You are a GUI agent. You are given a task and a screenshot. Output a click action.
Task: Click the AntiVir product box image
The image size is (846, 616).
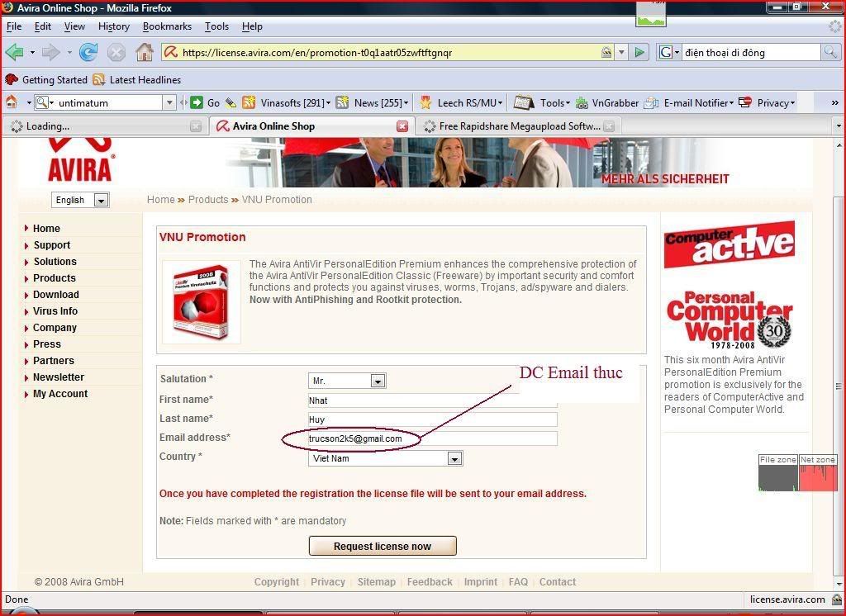[x=202, y=302]
